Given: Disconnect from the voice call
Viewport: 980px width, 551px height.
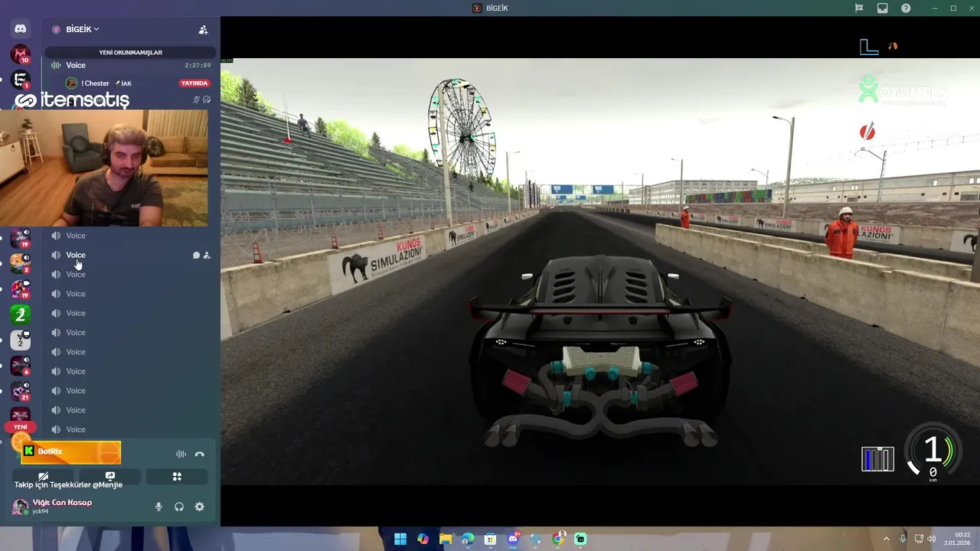Looking at the screenshot, I should coord(200,454).
